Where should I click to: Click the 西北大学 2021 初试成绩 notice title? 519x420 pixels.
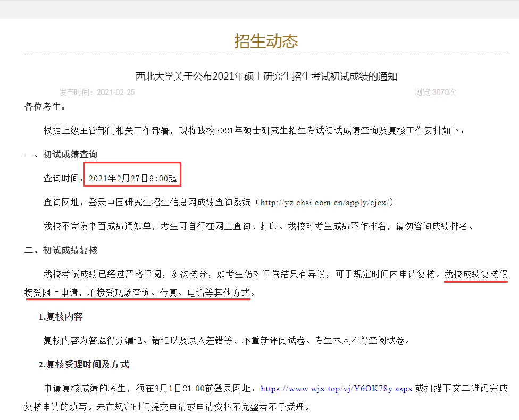pos(266,77)
